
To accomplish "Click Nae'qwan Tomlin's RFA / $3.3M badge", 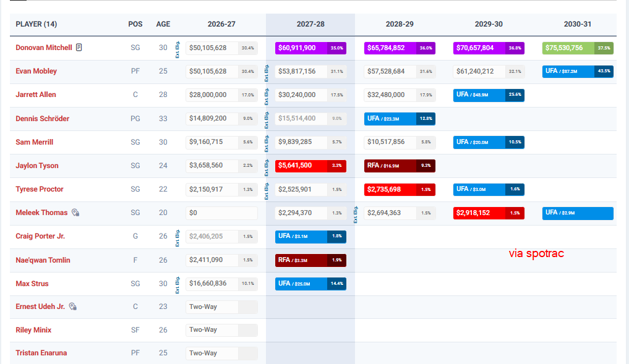I will click(310, 260).
